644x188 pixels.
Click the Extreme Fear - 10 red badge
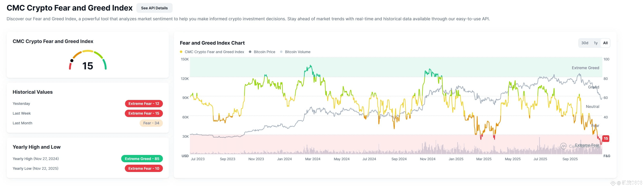pyautogui.click(x=143, y=169)
